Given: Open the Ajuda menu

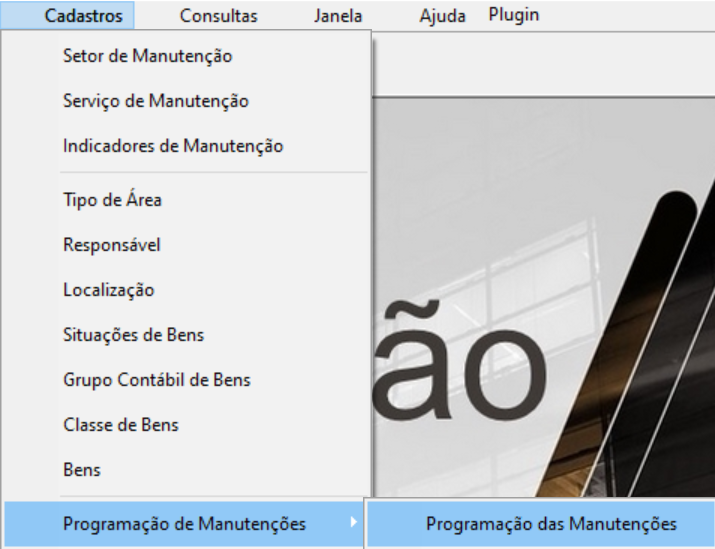Looking at the screenshot, I should (442, 16).
